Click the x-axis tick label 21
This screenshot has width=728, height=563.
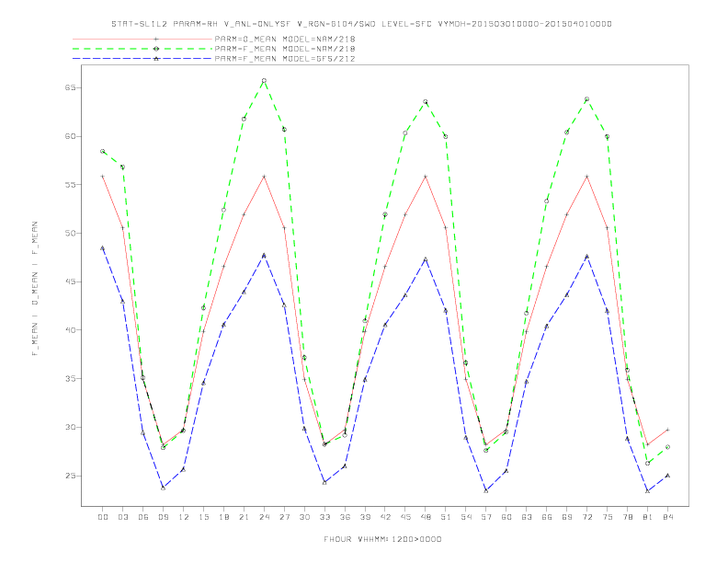point(244,517)
